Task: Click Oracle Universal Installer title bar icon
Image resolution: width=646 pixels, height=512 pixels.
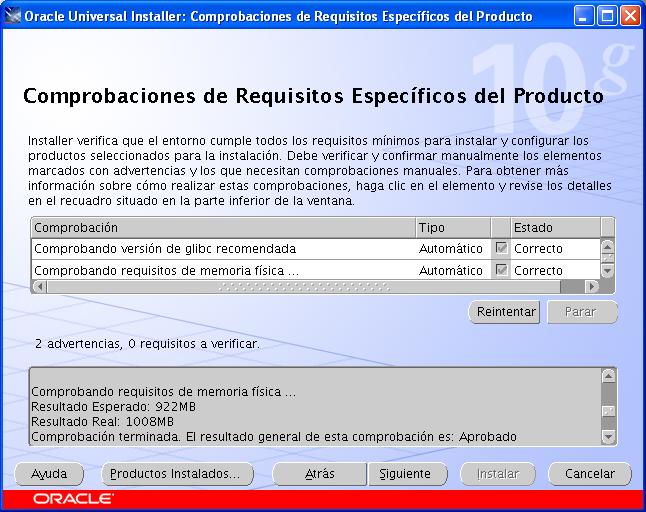Action: click(12, 16)
